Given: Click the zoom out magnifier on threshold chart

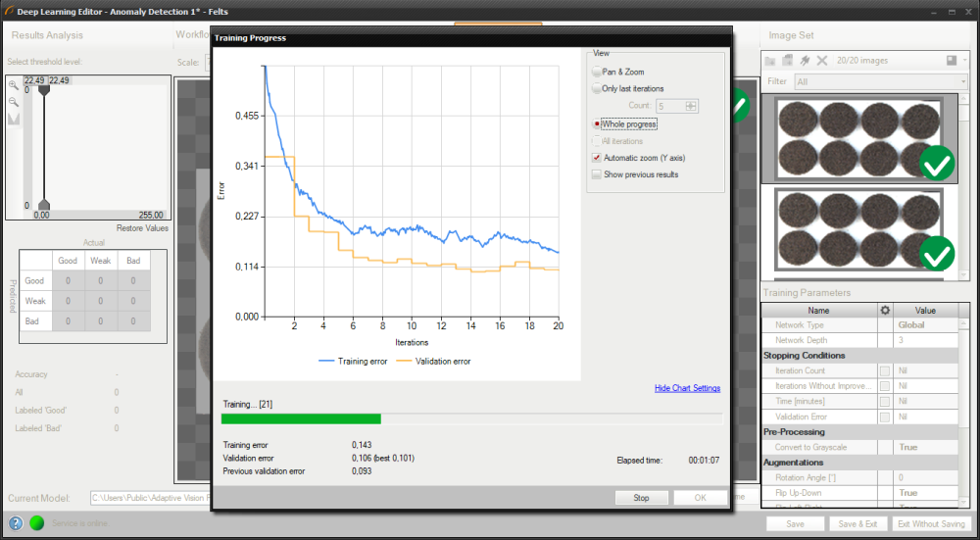Looking at the screenshot, I should [14, 101].
